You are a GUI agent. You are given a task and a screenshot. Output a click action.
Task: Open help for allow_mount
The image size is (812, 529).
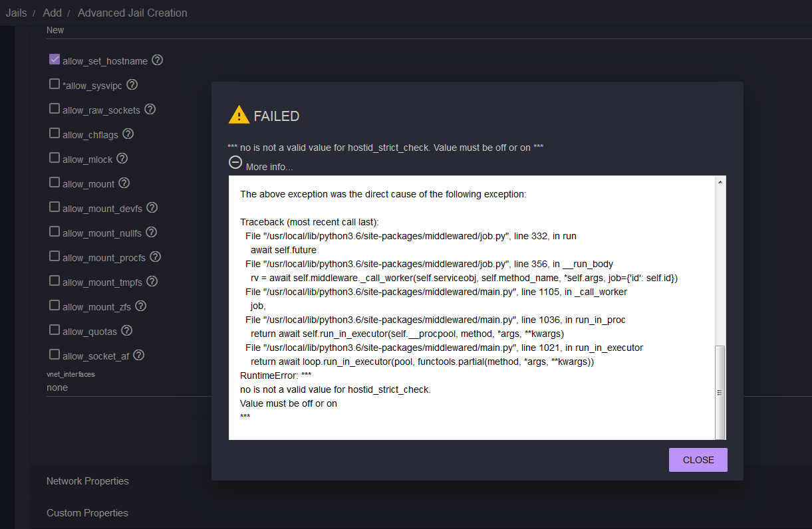(124, 183)
